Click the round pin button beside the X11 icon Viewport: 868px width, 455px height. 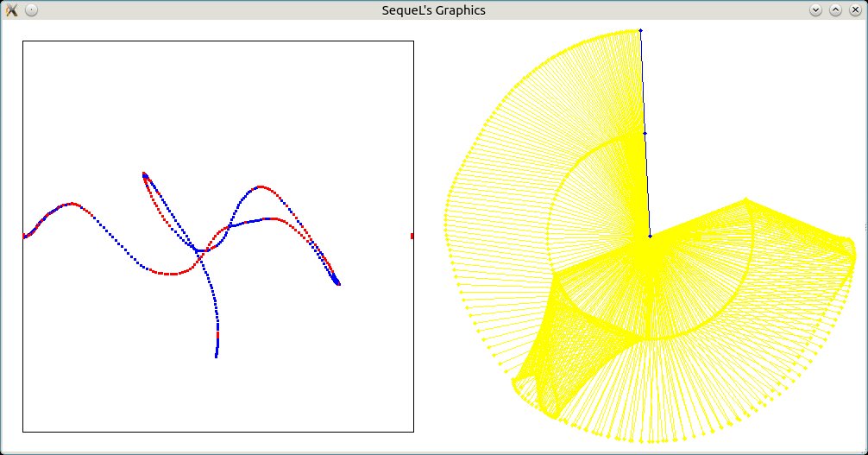pyautogui.click(x=32, y=10)
